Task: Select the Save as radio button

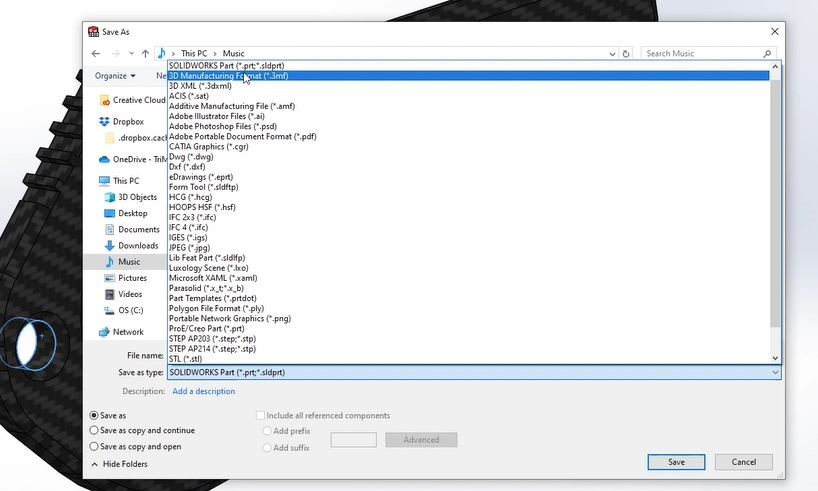Action: 95,415
